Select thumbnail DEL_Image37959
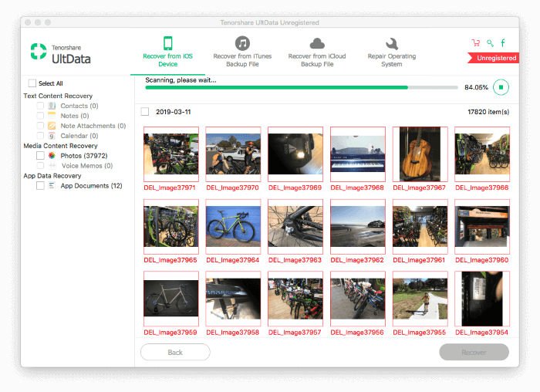The height and width of the screenshot is (392, 540). 171,299
